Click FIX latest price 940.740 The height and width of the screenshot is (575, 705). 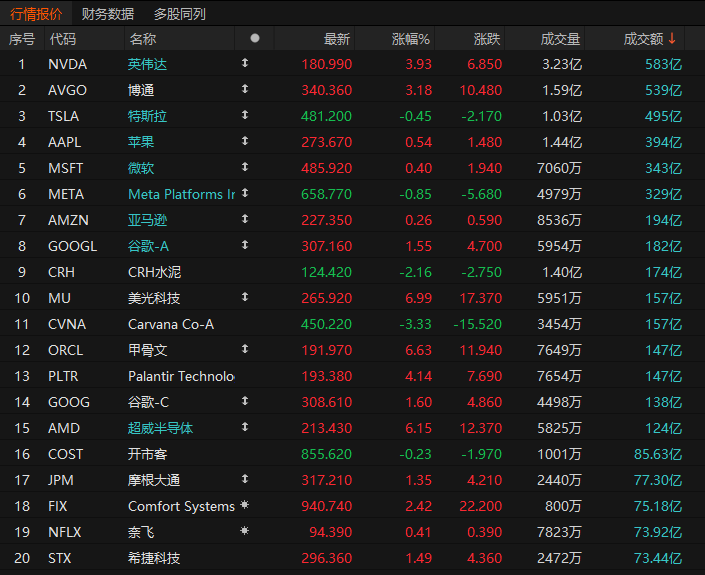pos(326,507)
